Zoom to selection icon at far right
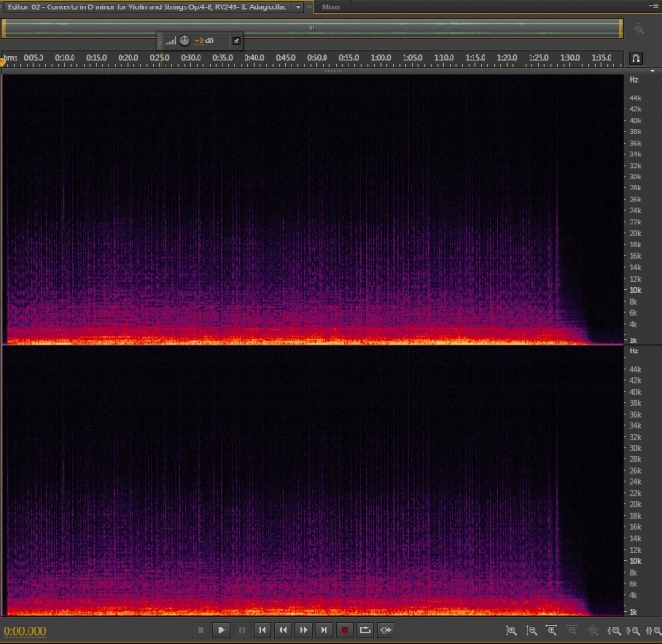Screen dimensions: 662x644 point(654,631)
